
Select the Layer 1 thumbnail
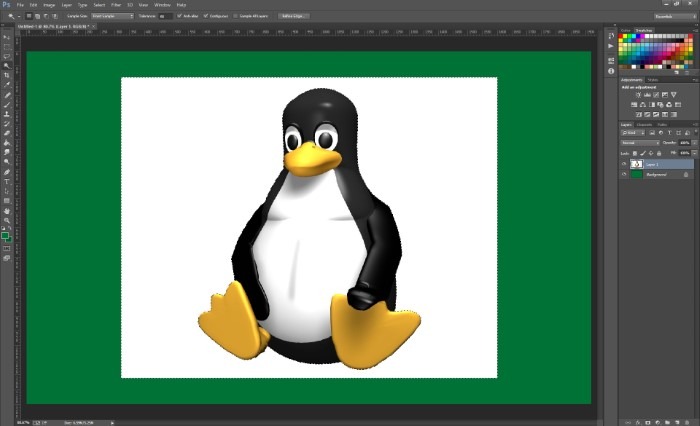pyautogui.click(x=636, y=164)
